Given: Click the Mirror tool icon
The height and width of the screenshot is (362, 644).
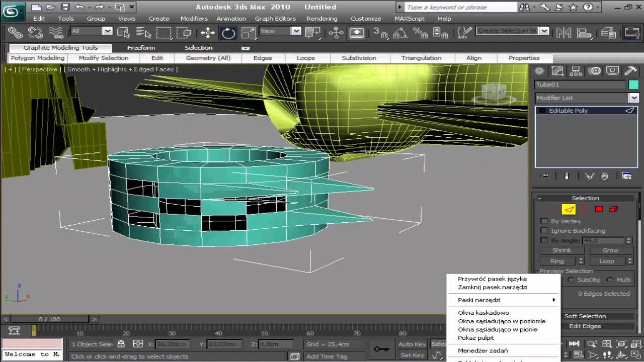Looking at the screenshot, I should 564,33.
